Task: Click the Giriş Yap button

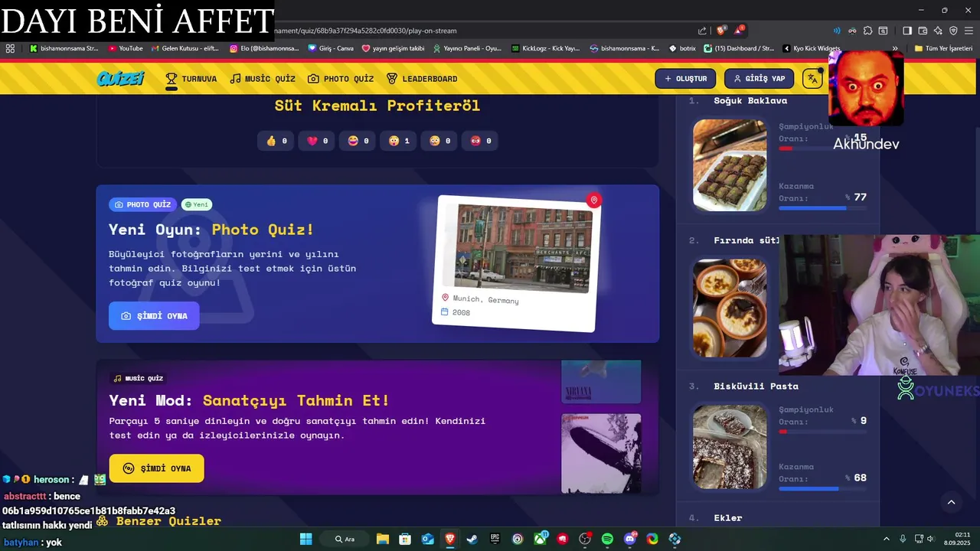Action: [759, 79]
